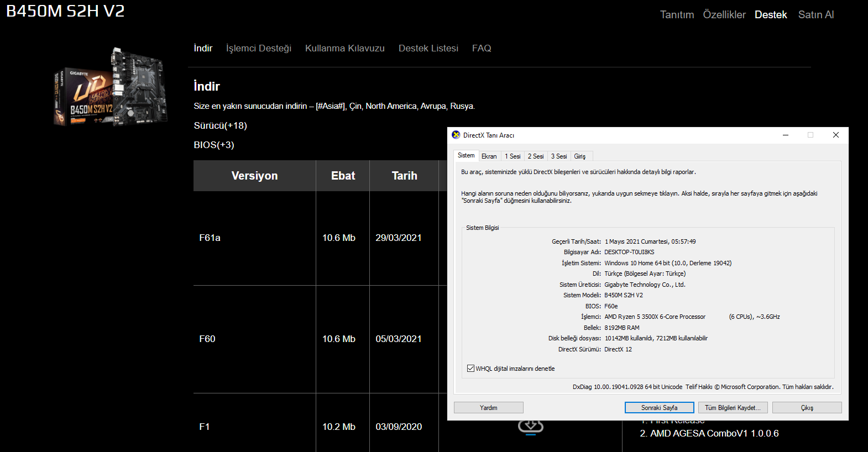Screen dimensions: 868x452
Task: Click the Tarih column header
Action: 404,176
